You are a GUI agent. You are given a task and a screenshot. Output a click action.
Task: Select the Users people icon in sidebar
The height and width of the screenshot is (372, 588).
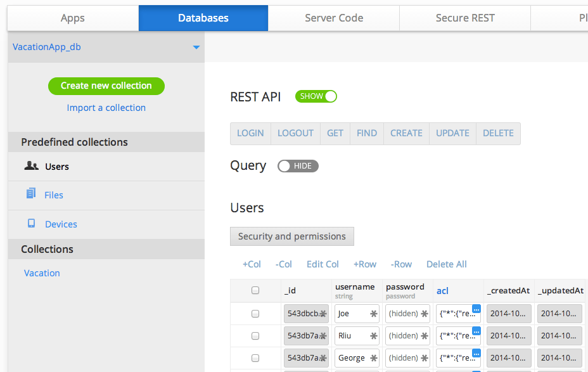point(32,166)
